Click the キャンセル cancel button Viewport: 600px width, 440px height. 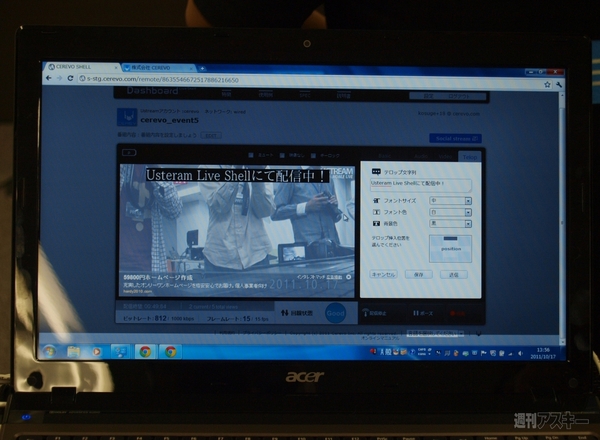383,274
